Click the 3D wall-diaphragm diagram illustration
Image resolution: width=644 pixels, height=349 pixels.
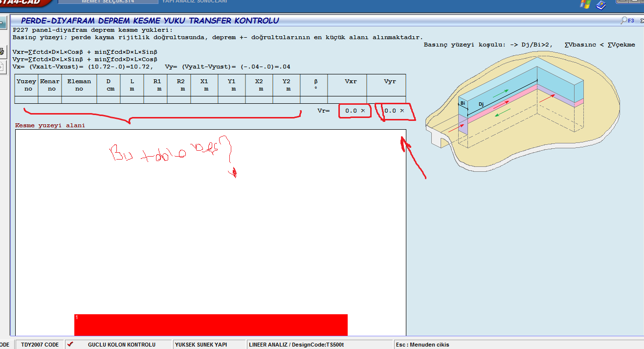(518, 113)
